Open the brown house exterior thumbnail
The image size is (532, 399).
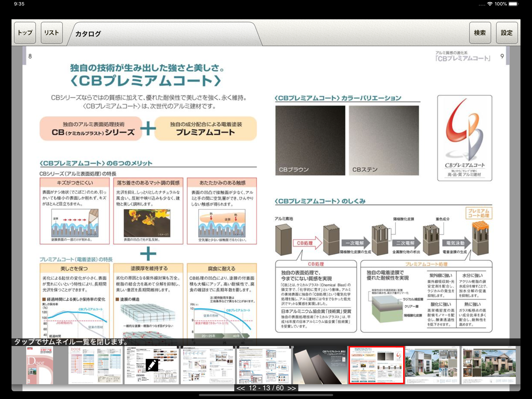(488, 365)
